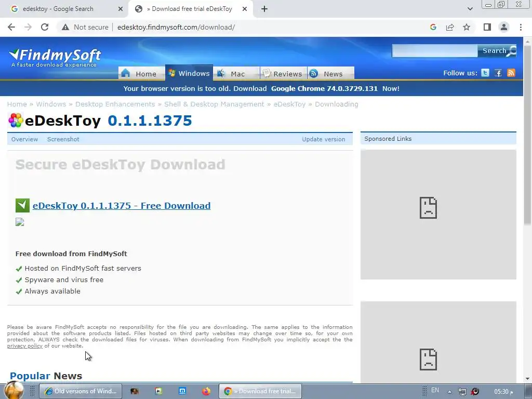Click the FindMySoft logo
The image size is (532, 399).
point(55,58)
